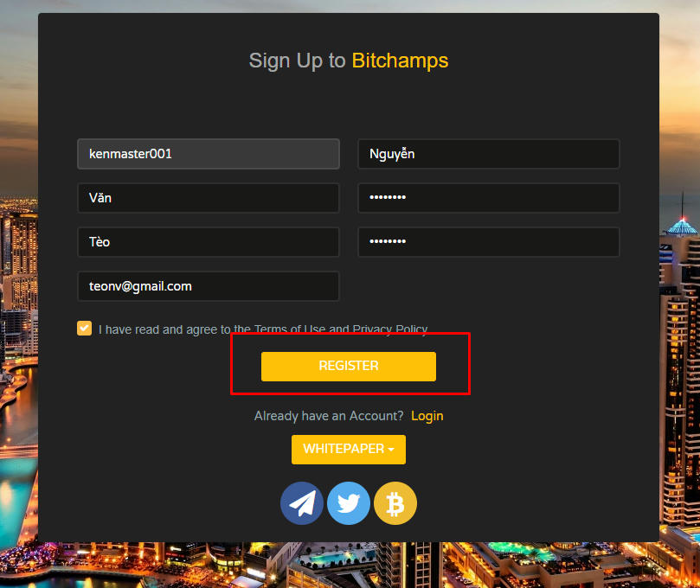Click the first password field
The image size is (700, 588).
(x=488, y=198)
